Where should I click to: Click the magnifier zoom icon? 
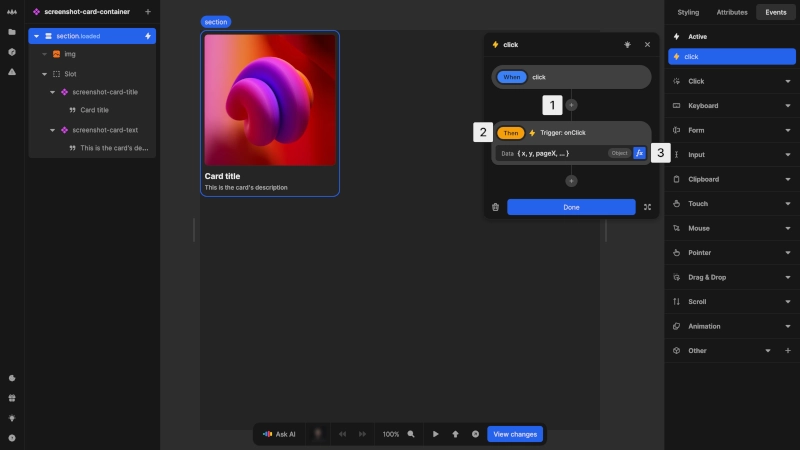411,434
